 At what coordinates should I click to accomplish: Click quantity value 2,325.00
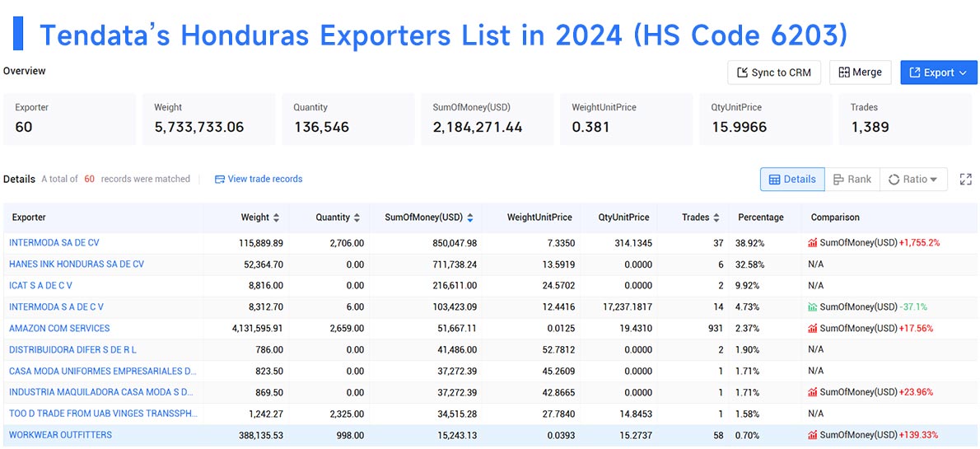click(346, 414)
